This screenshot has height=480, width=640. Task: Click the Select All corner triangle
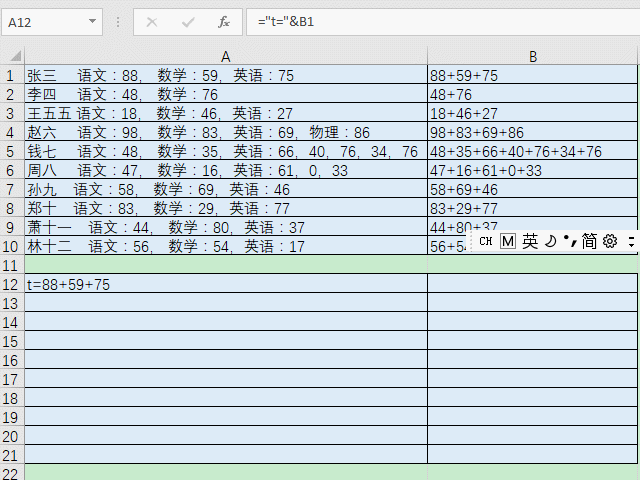(15, 56)
